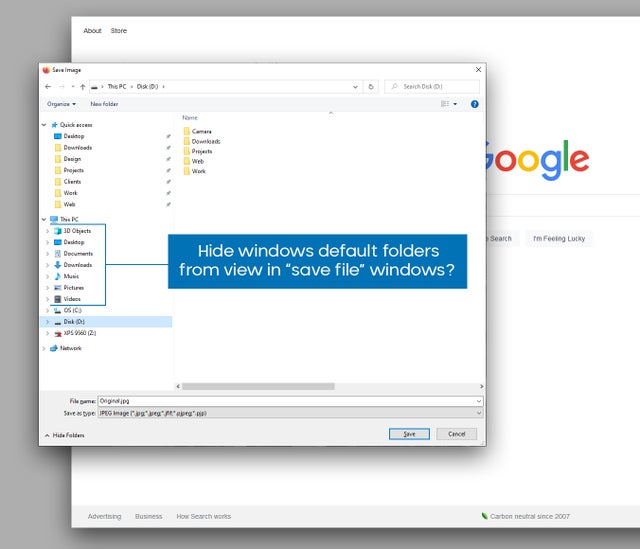Open the Downloads folder in file list
640x549 pixels.
coord(206,141)
